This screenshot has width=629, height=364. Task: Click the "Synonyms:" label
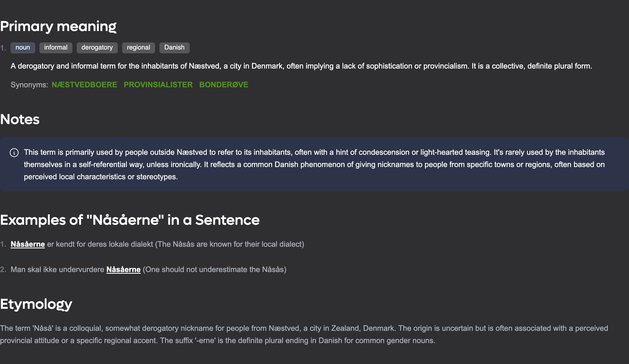point(29,85)
